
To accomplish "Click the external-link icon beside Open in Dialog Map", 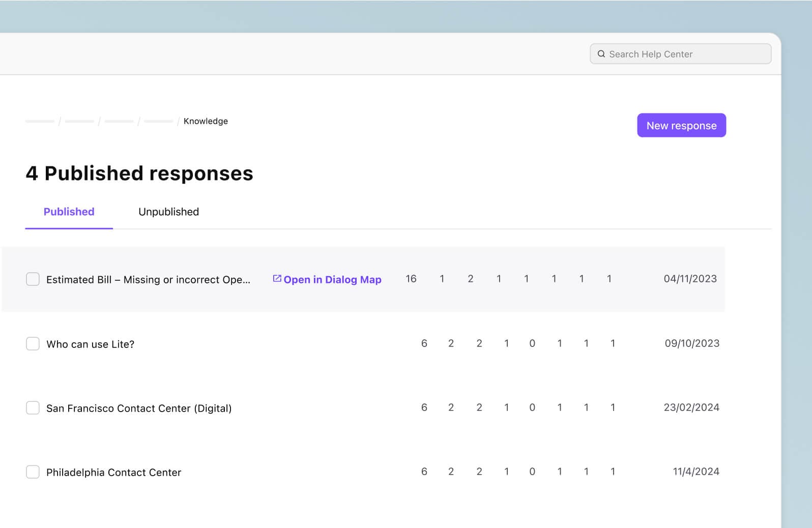I will (x=277, y=279).
